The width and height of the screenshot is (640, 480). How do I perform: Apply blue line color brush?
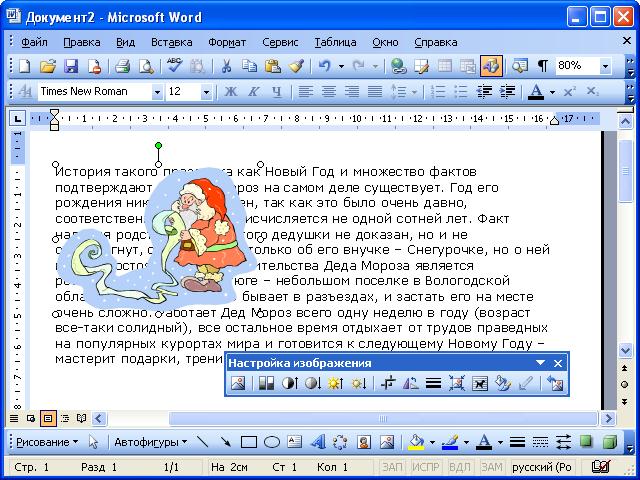[x=450, y=442]
